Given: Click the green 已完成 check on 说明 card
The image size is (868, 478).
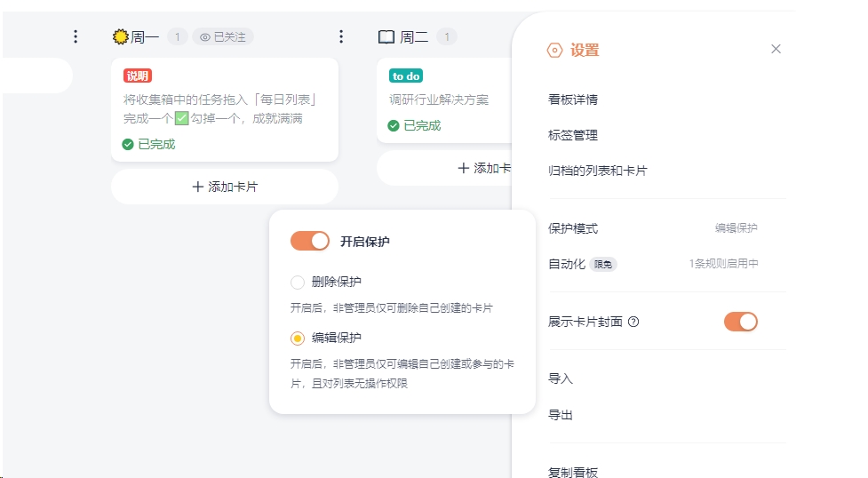Looking at the screenshot, I should click(x=128, y=144).
